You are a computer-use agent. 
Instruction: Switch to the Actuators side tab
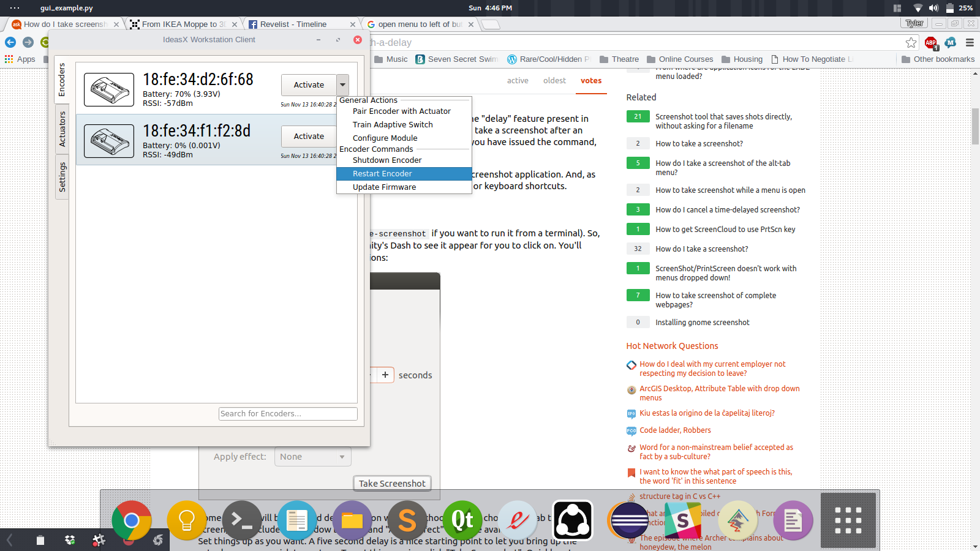62,129
